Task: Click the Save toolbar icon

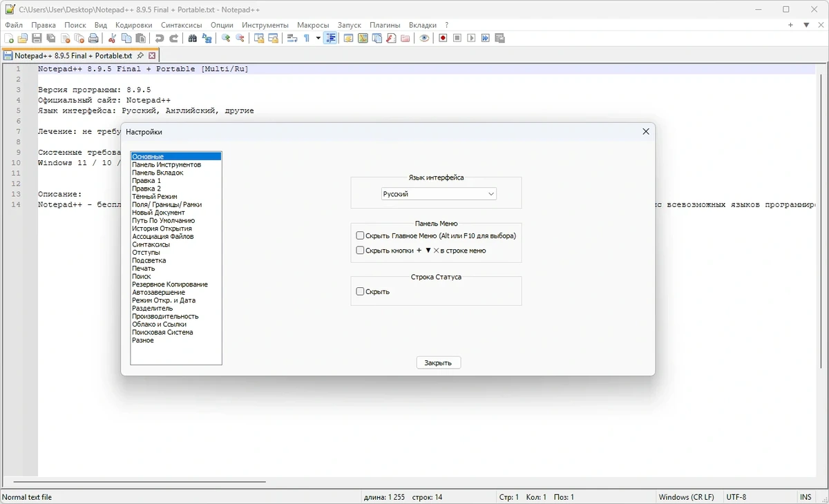Action: coord(37,39)
